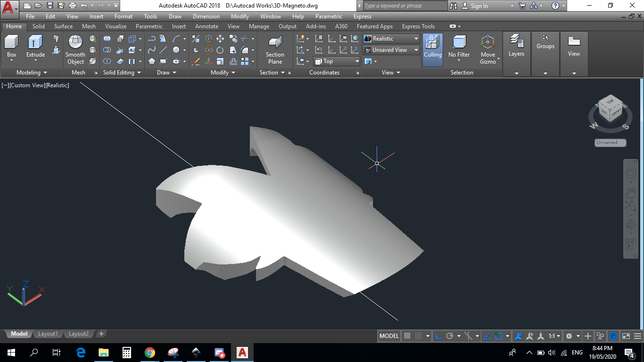Click the Clean Screen button
The height and width of the screenshot is (362, 644).
pyautogui.click(x=626, y=336)
